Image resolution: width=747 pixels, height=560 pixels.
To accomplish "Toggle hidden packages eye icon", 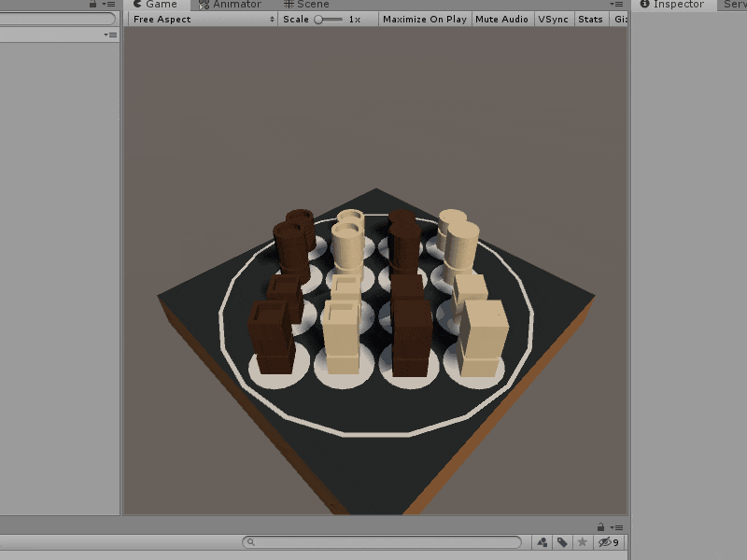I will pos(607,542).
